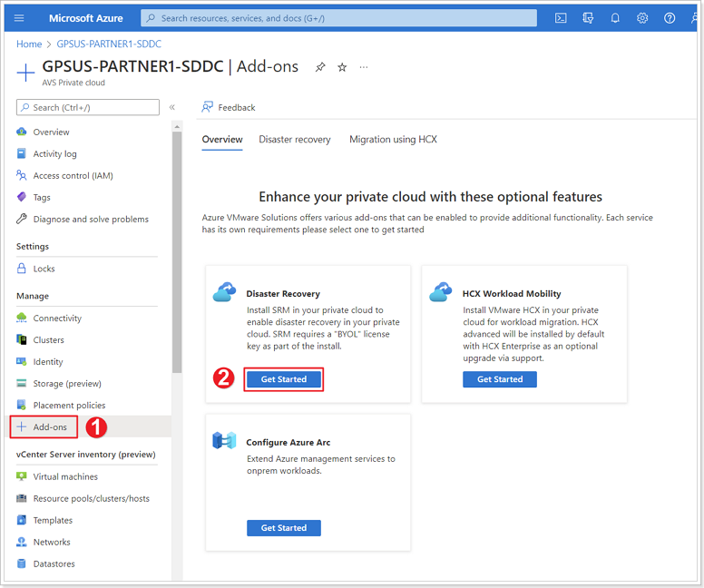The width and height of the screenshot is (704, 588).
Task: Click the Networks icon
Action: (x=22, y=542)
